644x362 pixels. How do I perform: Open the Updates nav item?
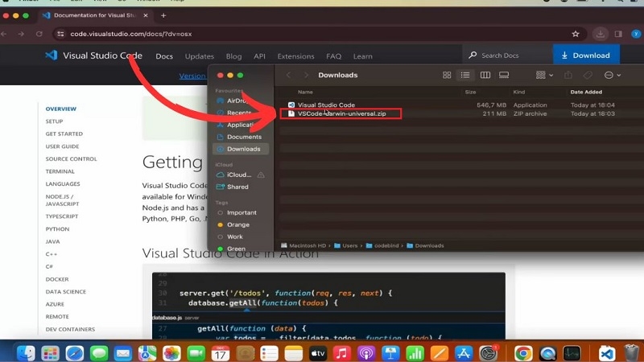coord(199,56)
